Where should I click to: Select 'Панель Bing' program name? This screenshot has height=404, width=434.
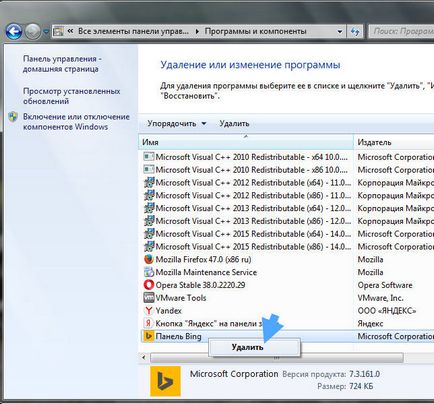pos(178,336)
